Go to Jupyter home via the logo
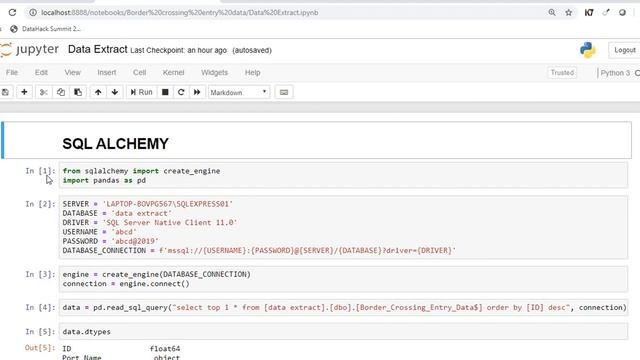 coord(29,50)
